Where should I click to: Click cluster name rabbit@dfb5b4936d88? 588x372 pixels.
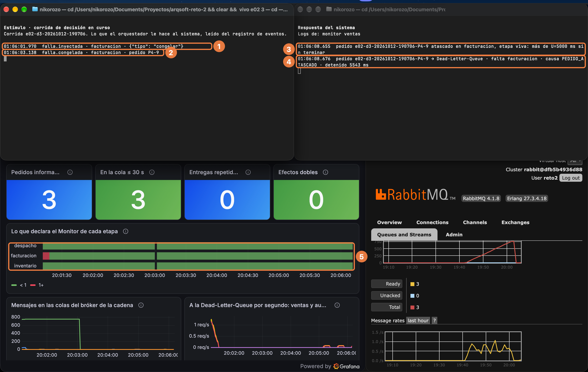point(553,170)
